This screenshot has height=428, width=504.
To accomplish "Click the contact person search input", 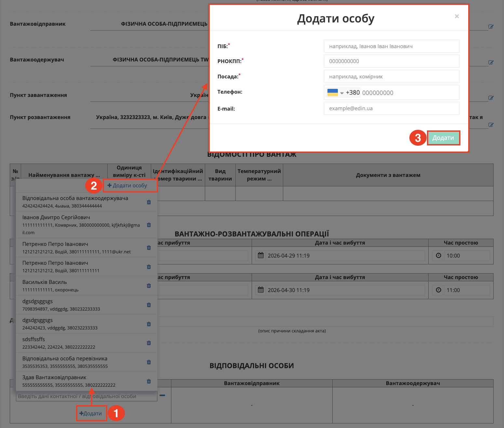I will tap(86, 396).
